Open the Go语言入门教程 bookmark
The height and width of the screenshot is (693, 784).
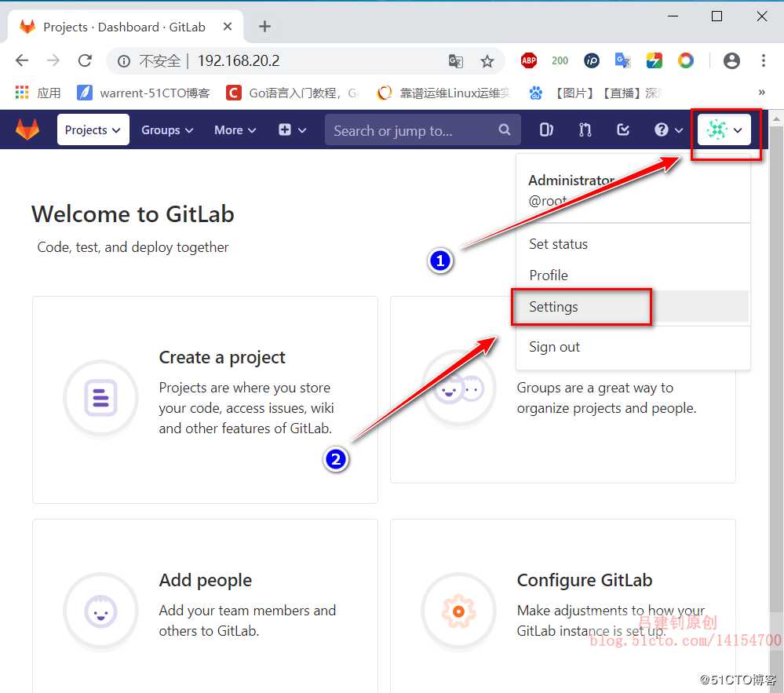point(293,93)
